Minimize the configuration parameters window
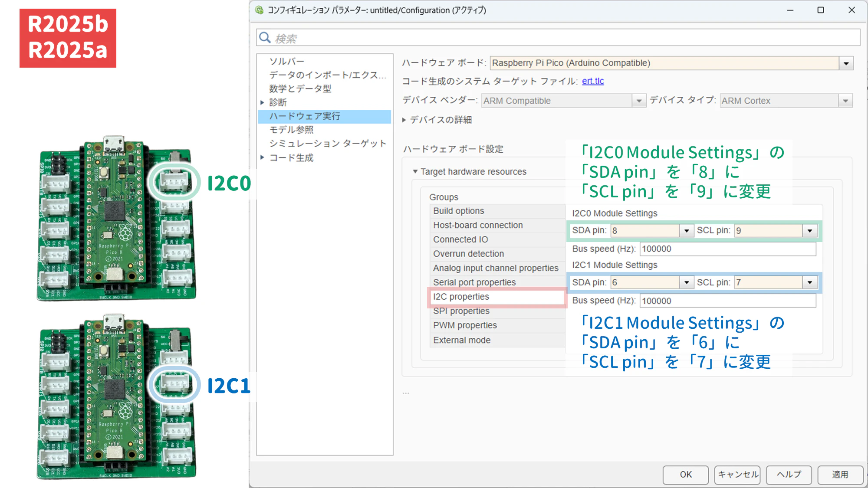 (790, 10)
